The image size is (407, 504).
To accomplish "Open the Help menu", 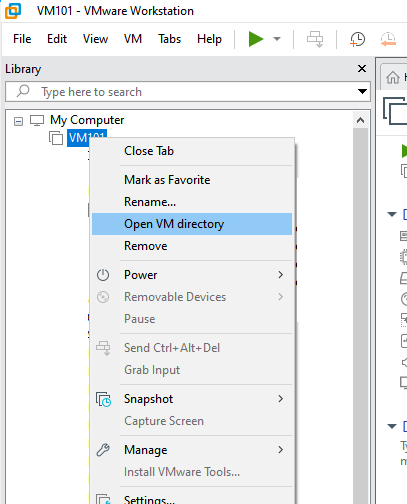I will pyautogui.click(x=209, y=39).
